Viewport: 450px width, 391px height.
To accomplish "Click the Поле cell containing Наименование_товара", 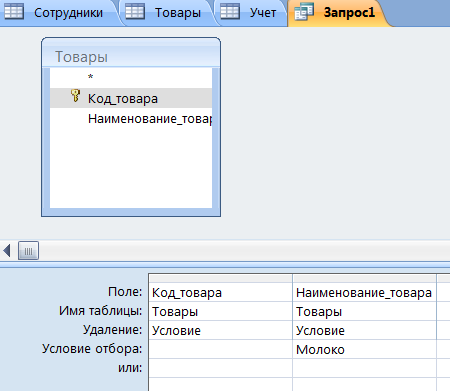I will coord(364,293).
